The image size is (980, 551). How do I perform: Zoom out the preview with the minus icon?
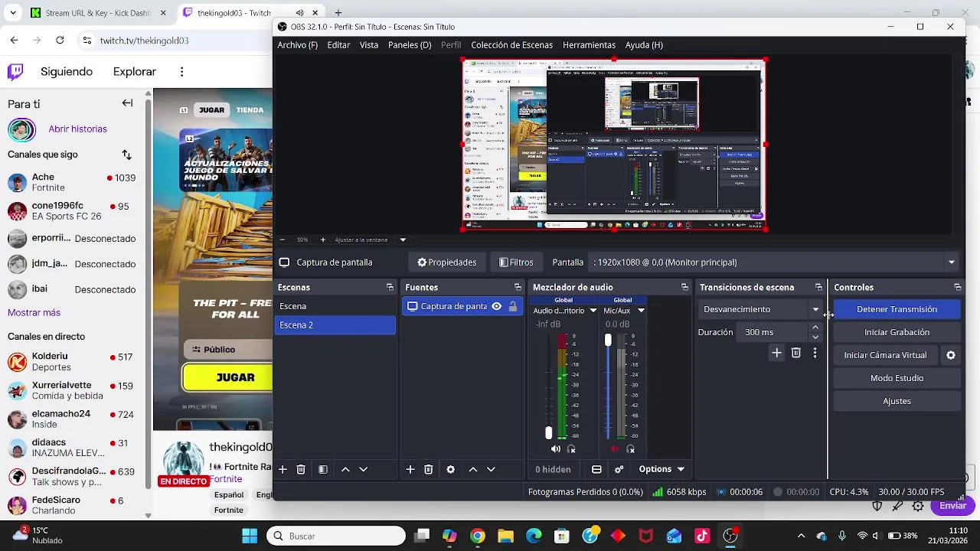pyautogui.click(x=283, y=240)
